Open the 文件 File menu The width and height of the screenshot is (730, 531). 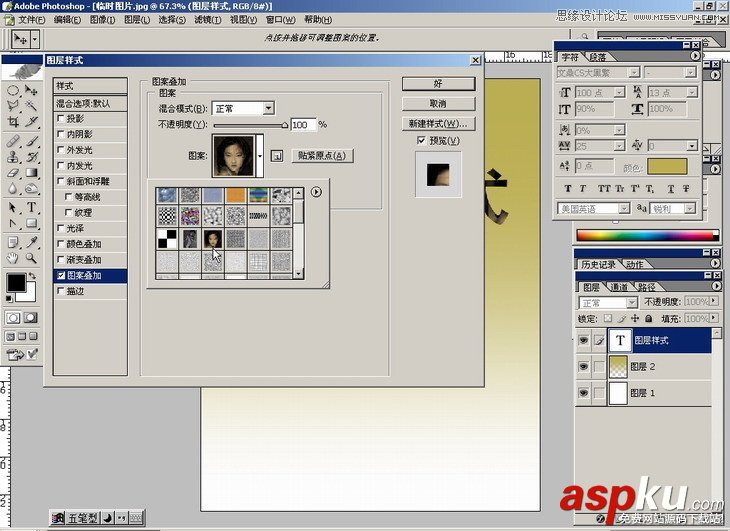tap(31, 20)
